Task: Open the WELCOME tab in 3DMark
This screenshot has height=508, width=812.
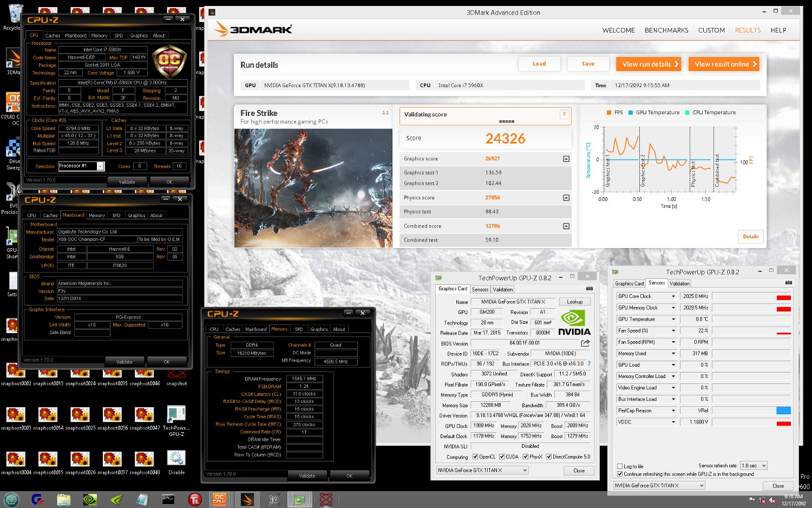Action: (x=618, y=30)
